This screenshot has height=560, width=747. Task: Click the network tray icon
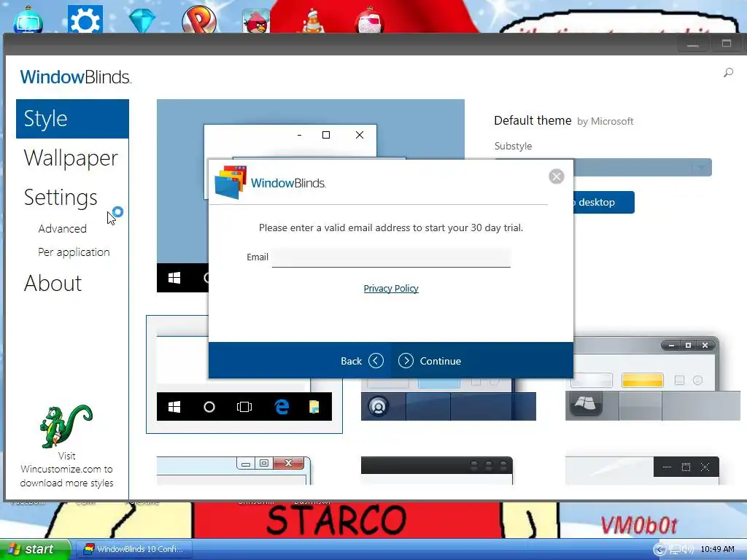pos(675,550)
